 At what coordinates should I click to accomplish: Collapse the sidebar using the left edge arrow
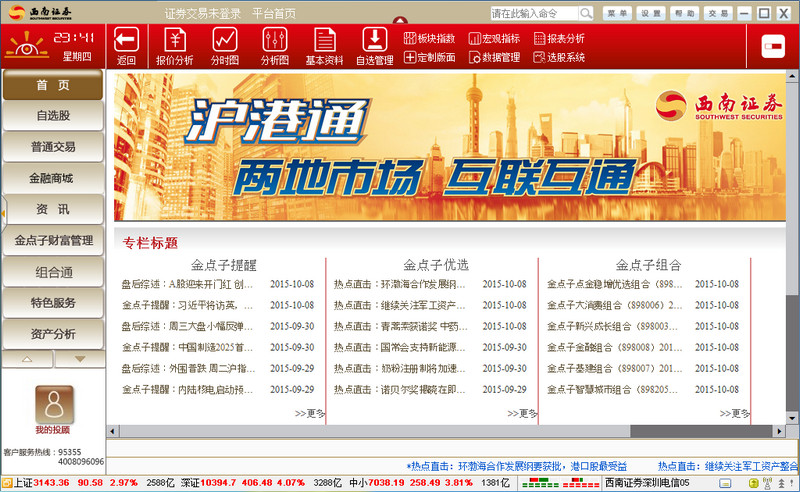(3, 213)
